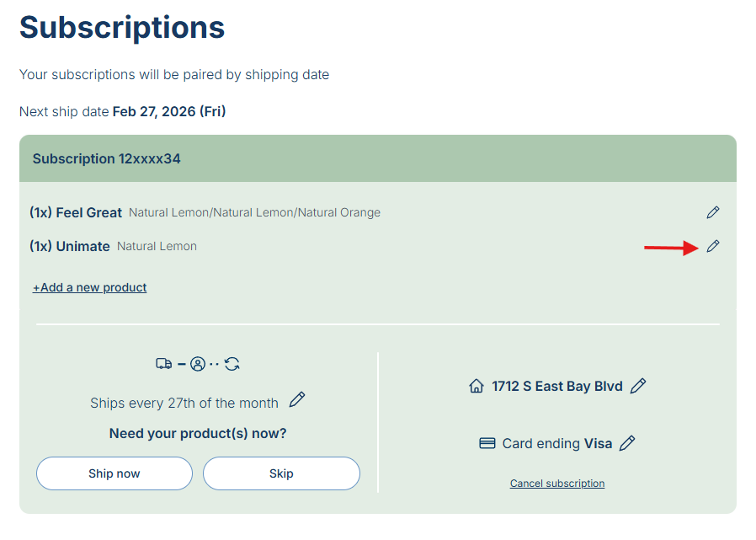Click the person profile icon

(x=198, y=364)
